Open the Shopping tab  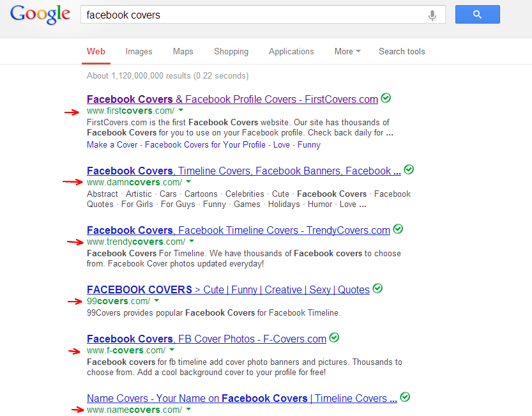click(231, 51)
